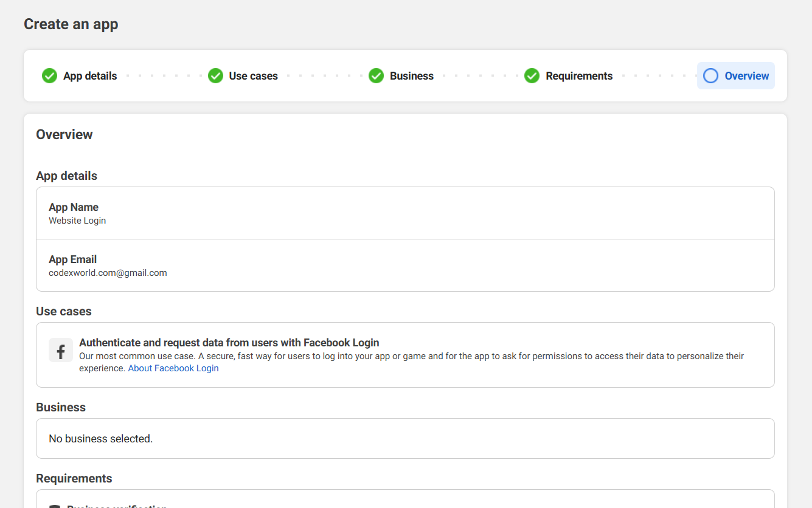Click the green checkmark beside Use cases
812x508 pixels.
coord(215,76)
